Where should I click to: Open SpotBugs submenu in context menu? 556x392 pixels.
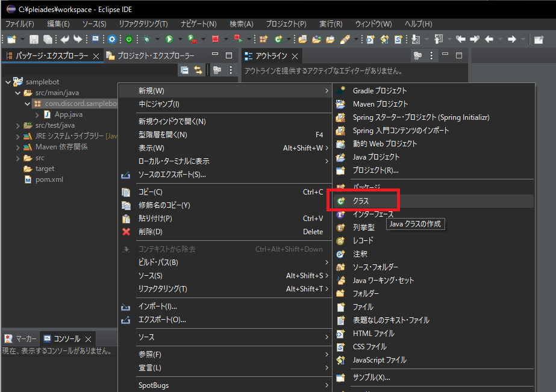click(x=225, y=385)
